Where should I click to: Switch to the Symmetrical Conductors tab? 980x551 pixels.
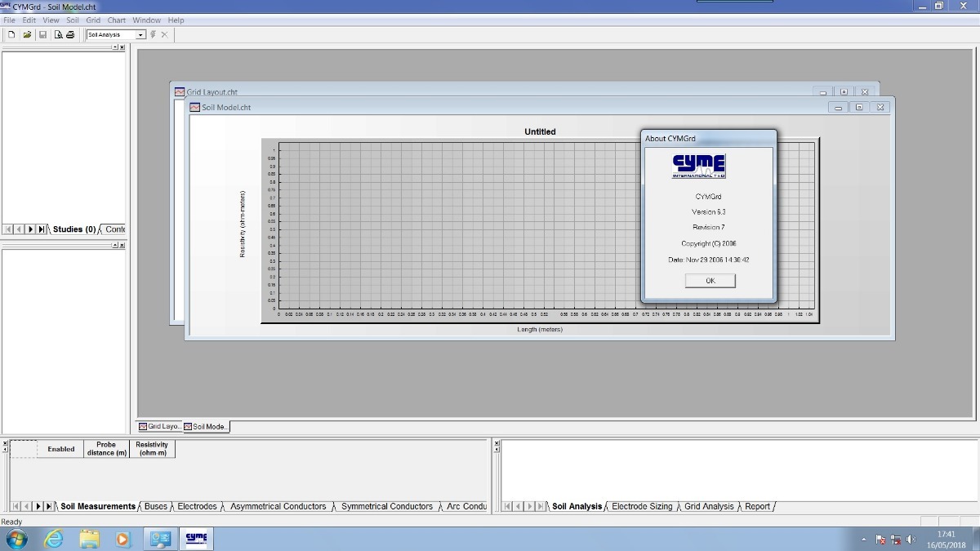pos(387,506)
